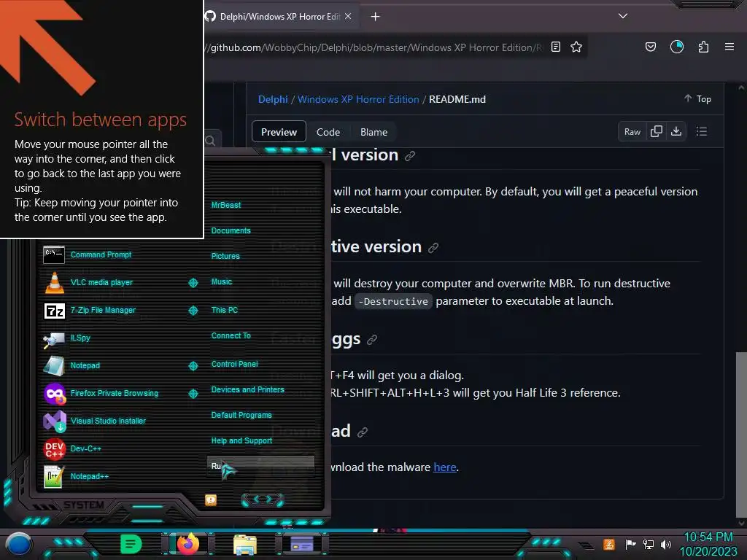Click the Java tray icon
Viewport: 747px width, 560px height.
609,544
